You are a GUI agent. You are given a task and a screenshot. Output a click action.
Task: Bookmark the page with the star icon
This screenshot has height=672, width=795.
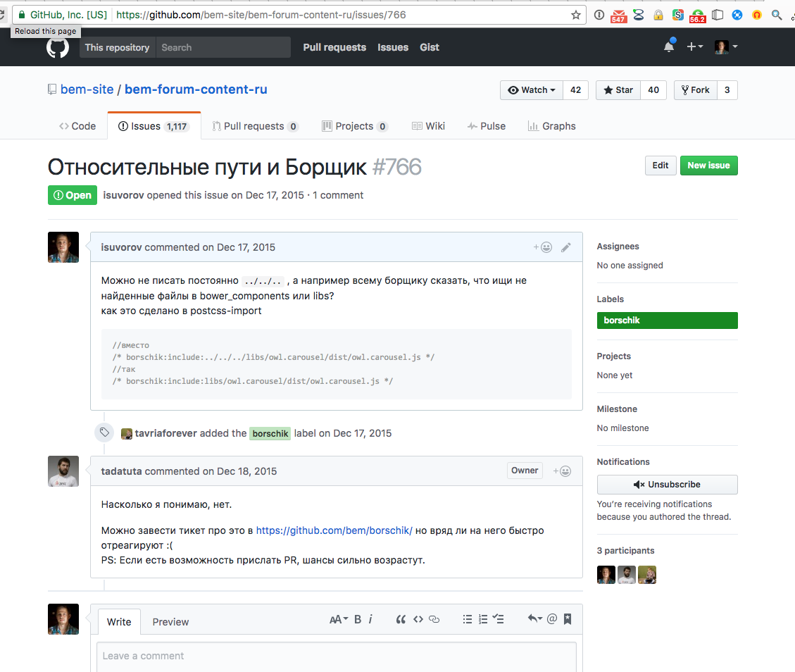(575, 15)
